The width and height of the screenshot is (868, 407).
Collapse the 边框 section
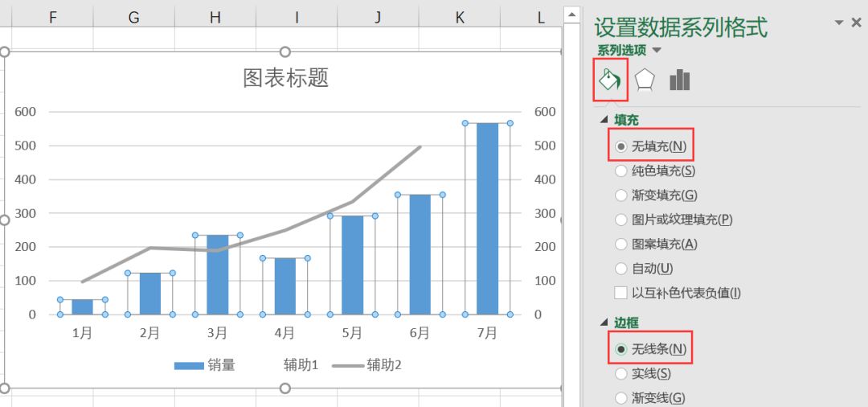(604, 323)
